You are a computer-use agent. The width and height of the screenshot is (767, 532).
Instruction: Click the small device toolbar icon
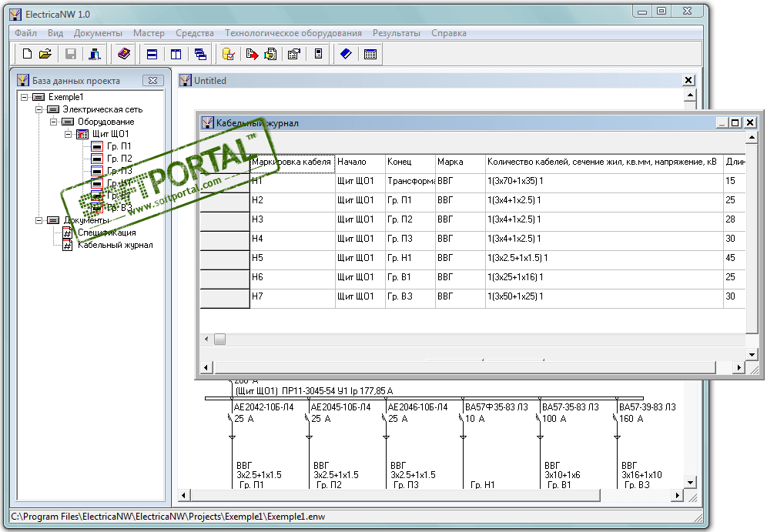pyautogui.click(x=318, y=54)
